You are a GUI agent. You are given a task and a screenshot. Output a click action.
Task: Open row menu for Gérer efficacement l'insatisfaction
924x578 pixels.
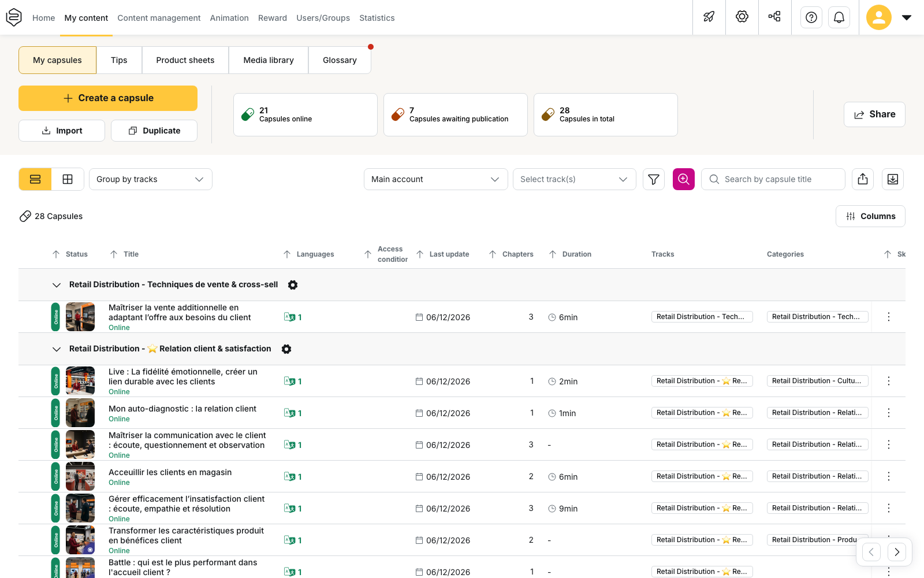pos(889,508)
